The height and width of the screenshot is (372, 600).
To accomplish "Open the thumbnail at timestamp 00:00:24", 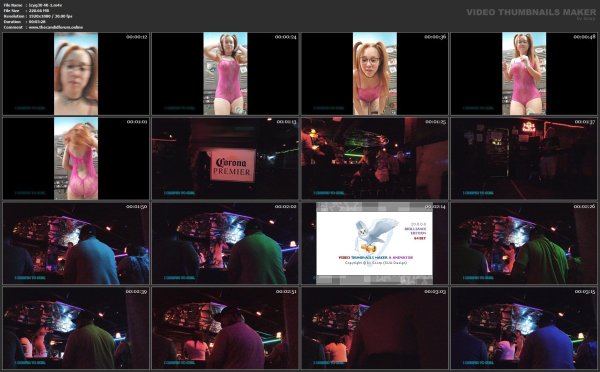I will [x=225, y=73].
